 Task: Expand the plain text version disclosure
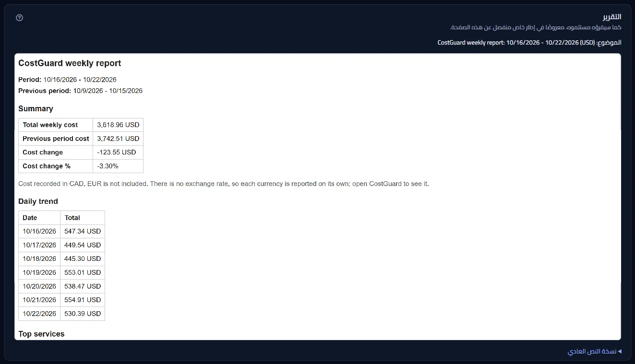point(594,352)
